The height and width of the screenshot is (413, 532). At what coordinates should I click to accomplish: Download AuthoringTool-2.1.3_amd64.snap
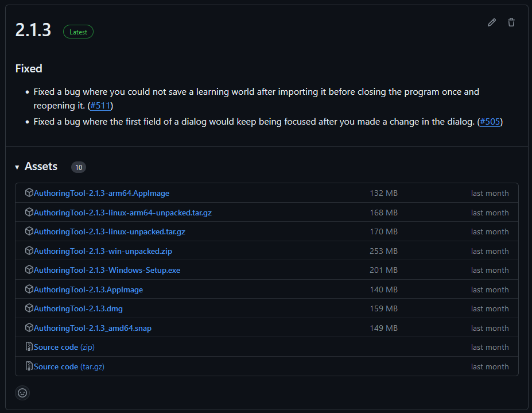click(92, 328)
